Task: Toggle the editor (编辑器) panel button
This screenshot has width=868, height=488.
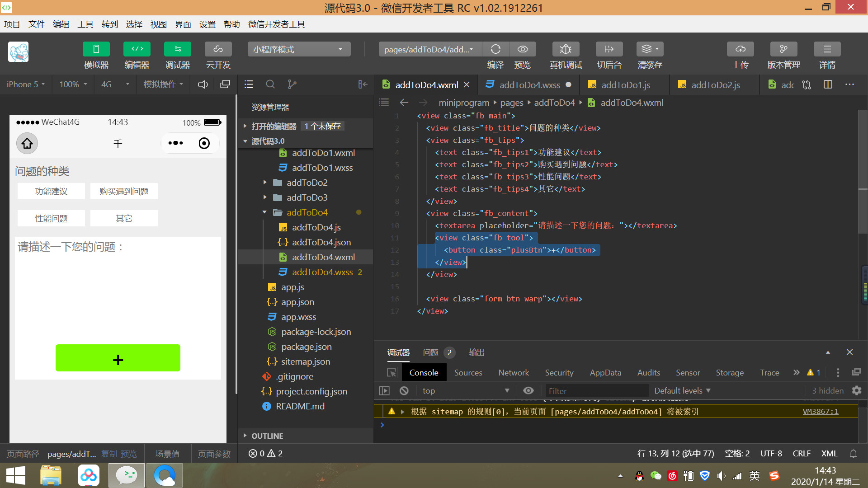Action: pos(137,49)
